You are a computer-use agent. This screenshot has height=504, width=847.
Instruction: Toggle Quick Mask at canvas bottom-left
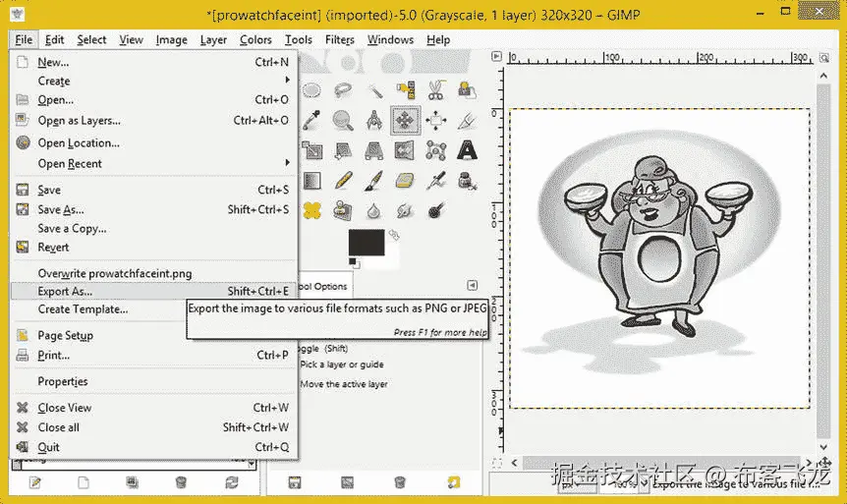click(x=497, y=463)
